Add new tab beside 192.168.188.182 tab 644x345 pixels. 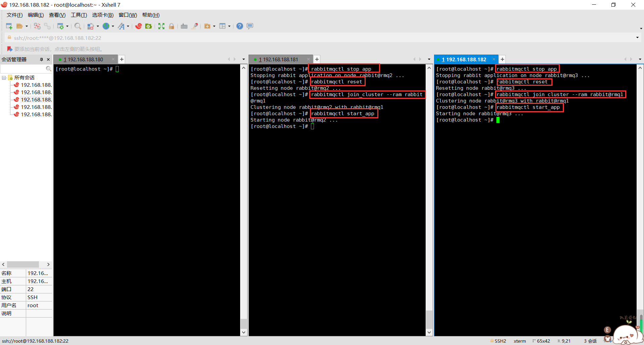tap(502, 59)
